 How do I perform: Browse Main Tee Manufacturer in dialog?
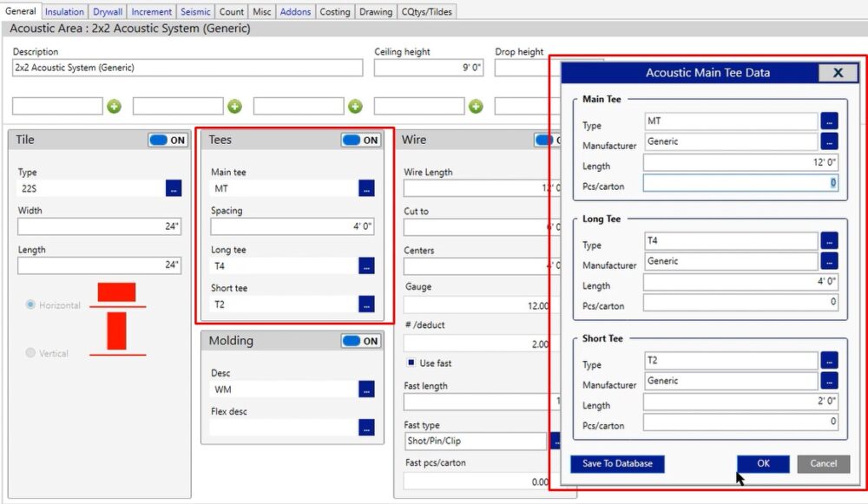(x=829, y=141)
